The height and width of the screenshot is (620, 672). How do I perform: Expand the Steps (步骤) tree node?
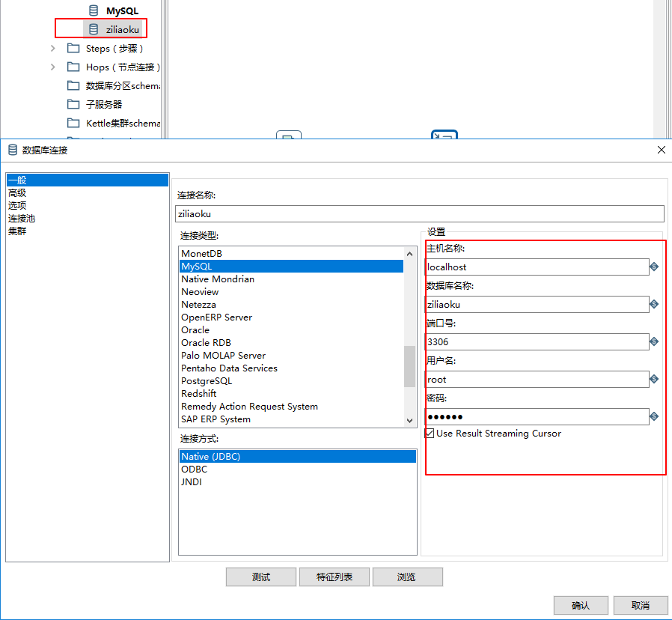52,48
